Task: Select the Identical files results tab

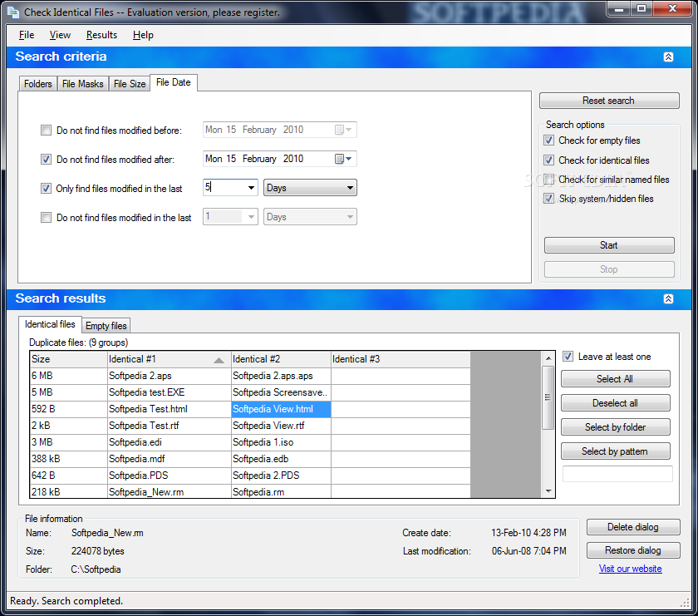Action: coord(50,324)
